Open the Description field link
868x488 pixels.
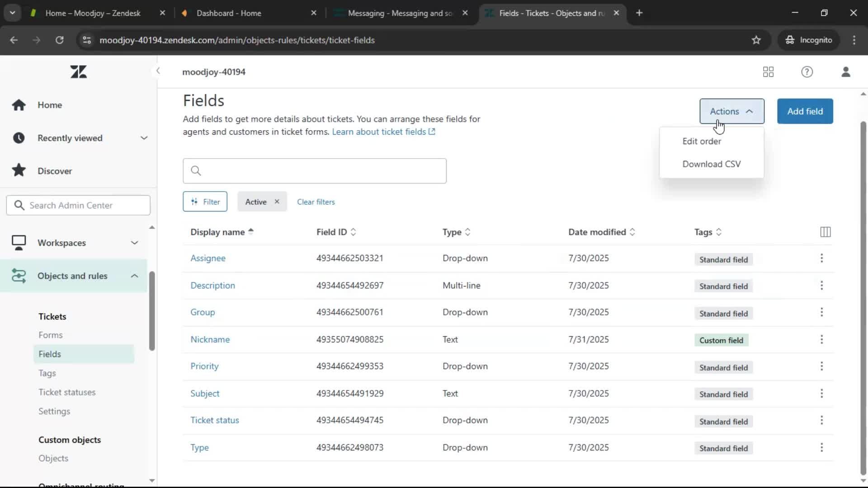click(x=212, y=286)
